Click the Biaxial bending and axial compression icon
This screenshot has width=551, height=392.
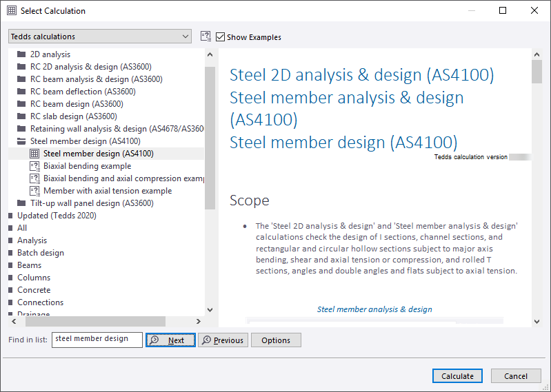point(34,178)
